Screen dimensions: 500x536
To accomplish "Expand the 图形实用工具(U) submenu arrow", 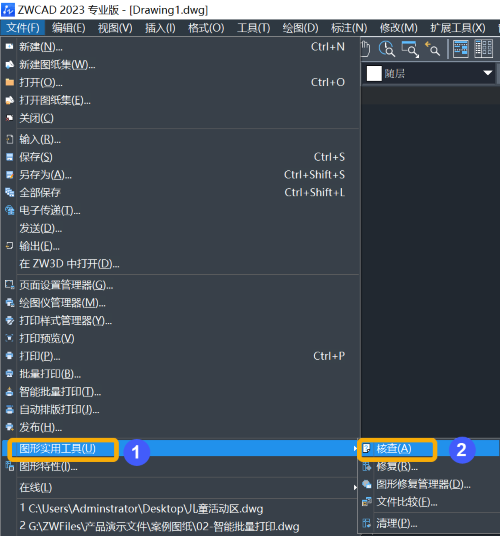I will tap(355, 448).
